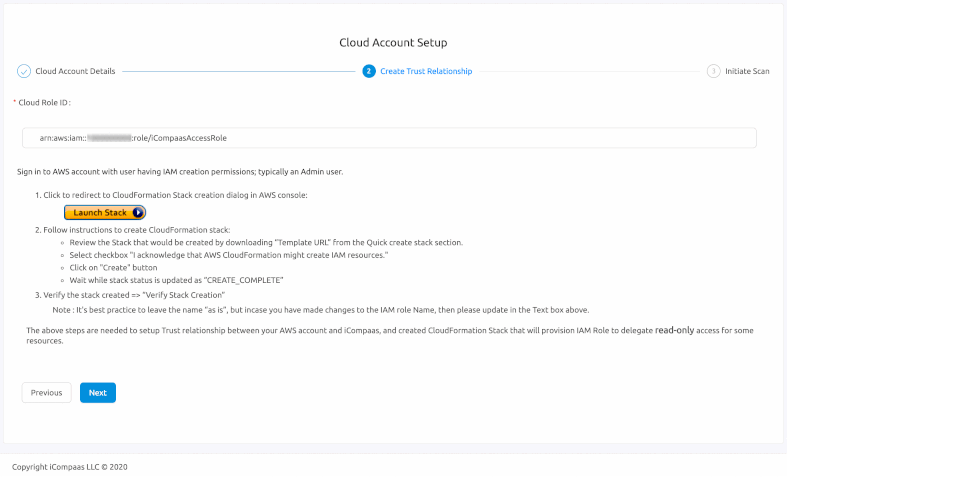The height and width of the screenshot is (490, 960).
Task: Click 'Follow instructions to create CloudFormation stack'
Action: [137, 230]
